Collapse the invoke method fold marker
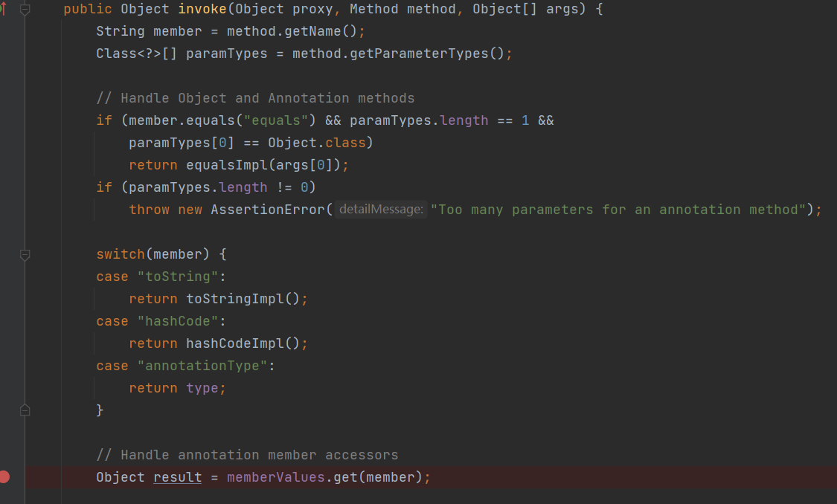The width and height of the screenshot is (837, 504). pos(25,10)
